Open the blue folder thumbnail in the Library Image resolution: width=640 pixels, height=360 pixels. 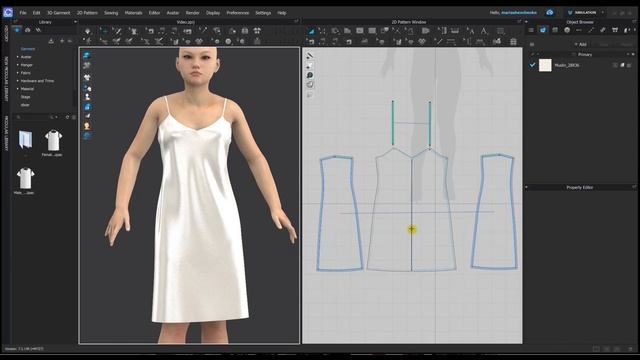click(25, 139)
